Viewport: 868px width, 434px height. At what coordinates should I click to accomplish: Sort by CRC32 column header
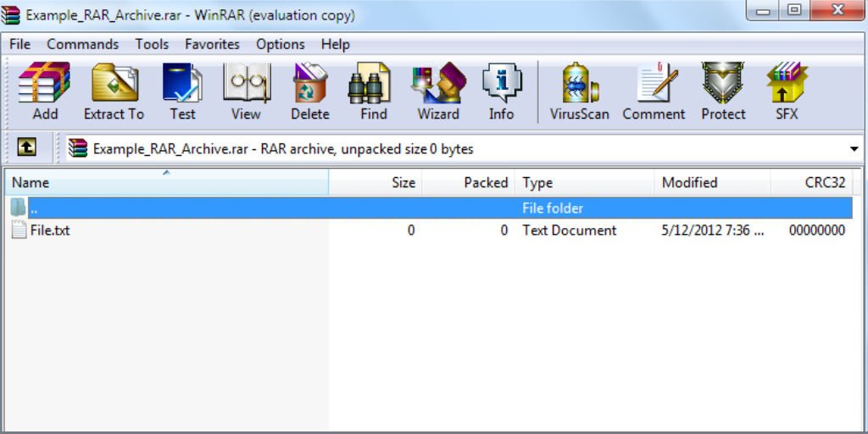811,182
